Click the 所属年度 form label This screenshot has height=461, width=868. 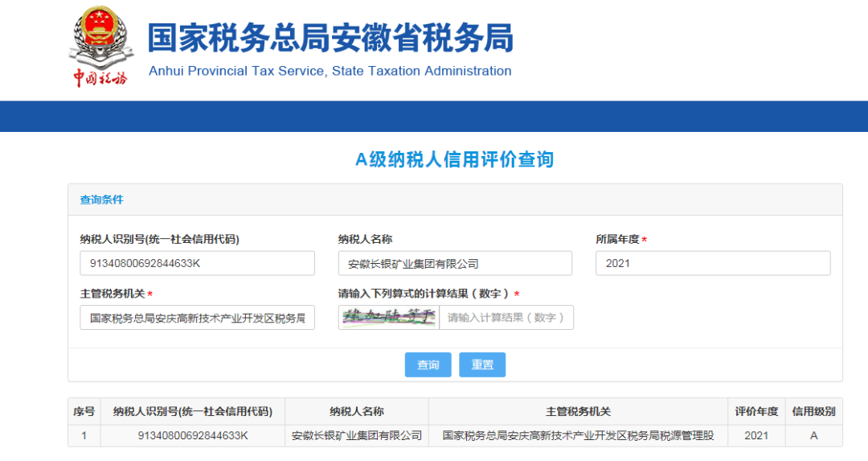tap(618, 240)
